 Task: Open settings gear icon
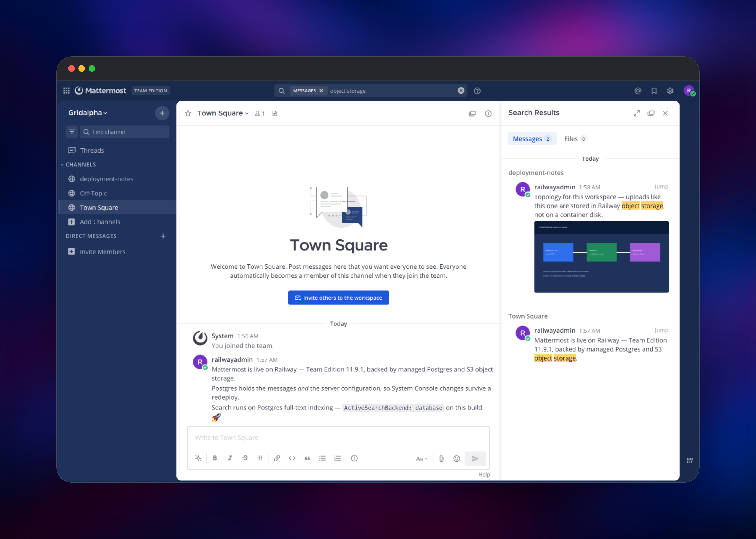pyautogui.click(x=670, y=91)
